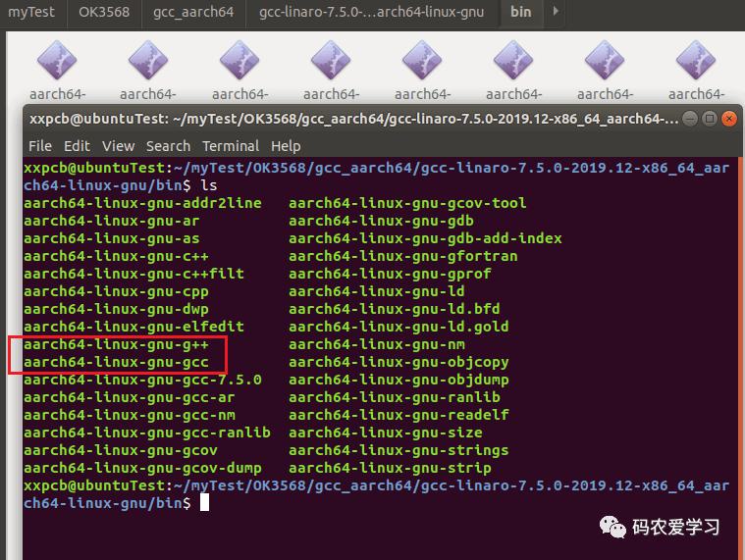Go to OK3568 folder breadcrumb

[104, 12]
